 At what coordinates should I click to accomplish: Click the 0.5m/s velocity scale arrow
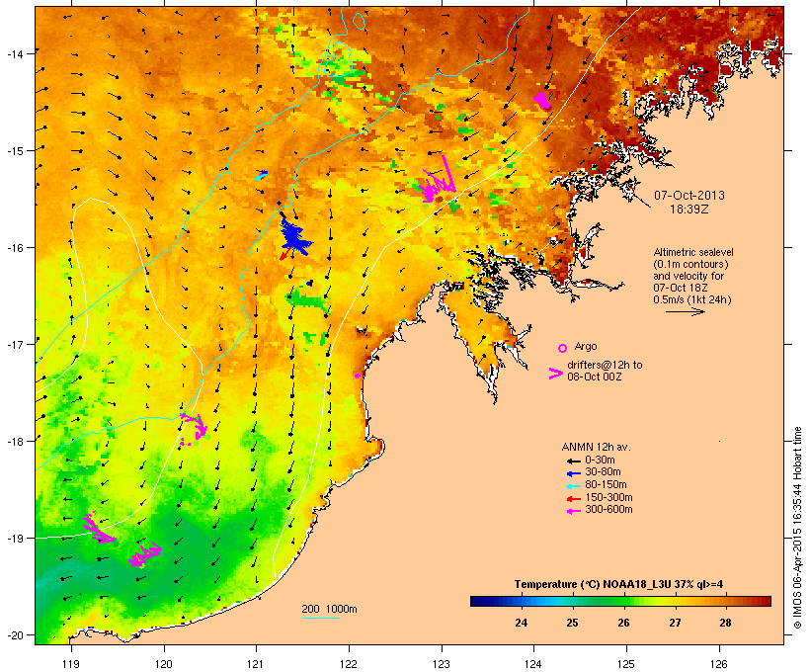pyautogui.click(x=685, y=311)
